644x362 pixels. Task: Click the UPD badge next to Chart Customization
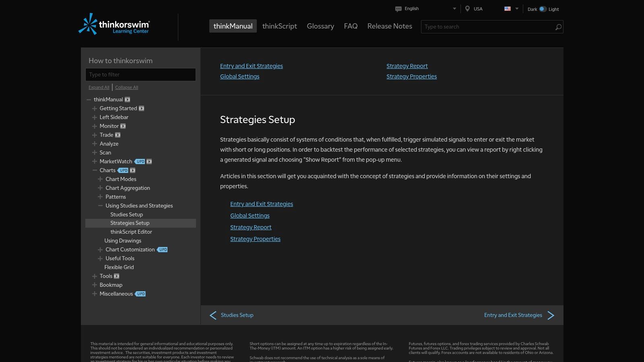(x=162, y=249)
